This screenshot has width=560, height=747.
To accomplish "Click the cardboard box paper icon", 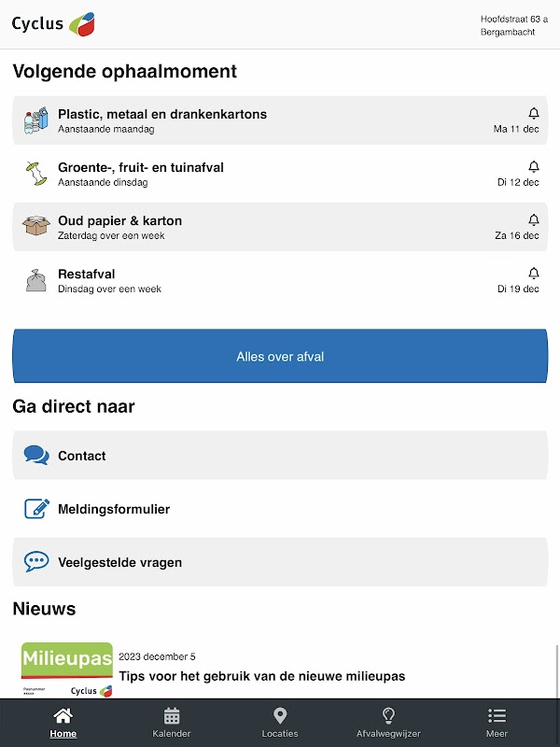I will [x=35, y=227].
